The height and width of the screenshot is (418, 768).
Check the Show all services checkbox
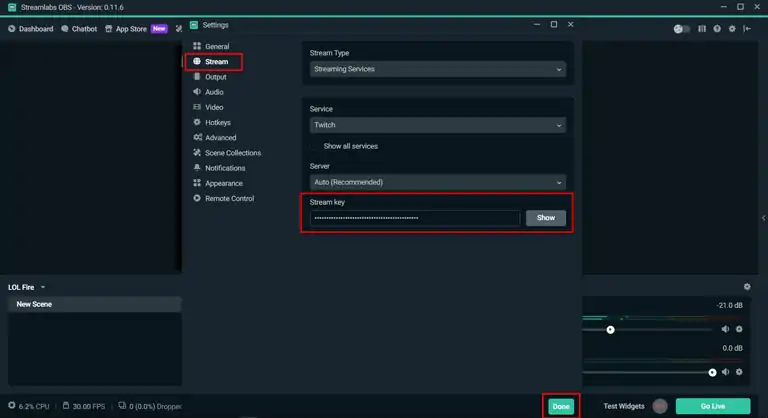(x=314, y=146)
